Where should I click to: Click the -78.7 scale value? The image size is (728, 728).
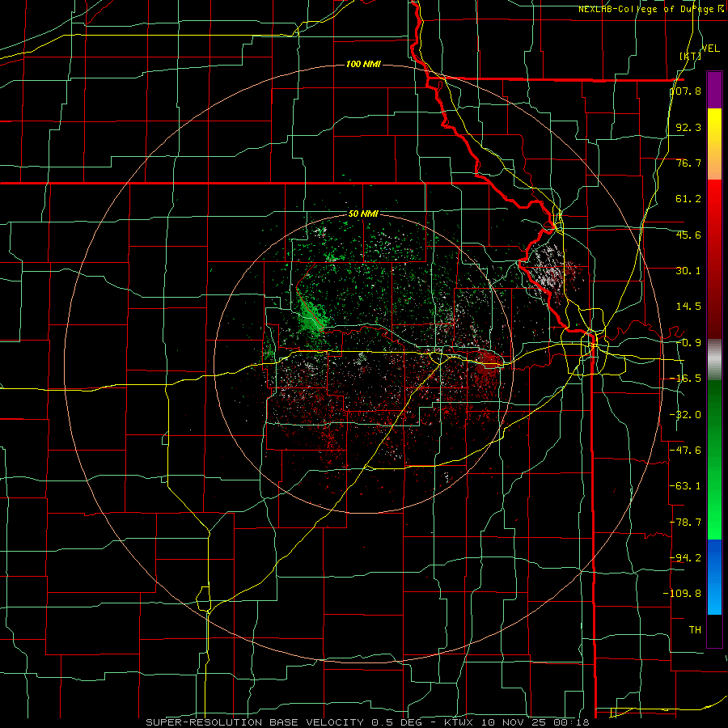click(686, 523)
